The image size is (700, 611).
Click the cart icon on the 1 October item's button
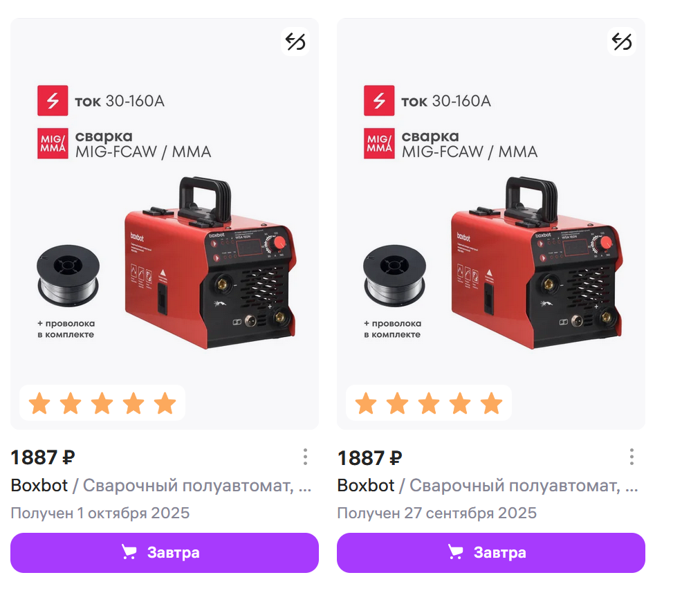pos(129,552)
